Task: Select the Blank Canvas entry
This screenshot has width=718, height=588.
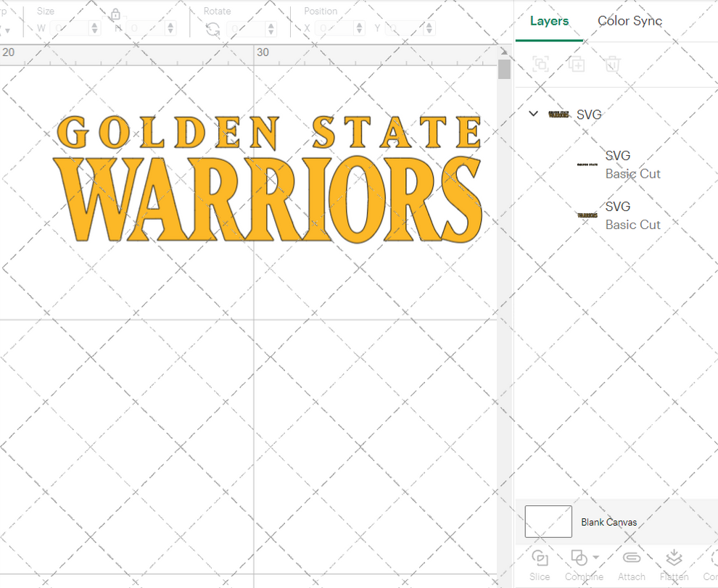Action: [608, 521]
